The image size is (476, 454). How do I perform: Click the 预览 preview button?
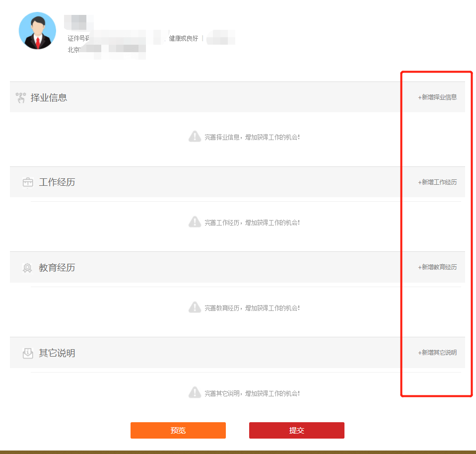pyautogui.click(x=178, y=430)
